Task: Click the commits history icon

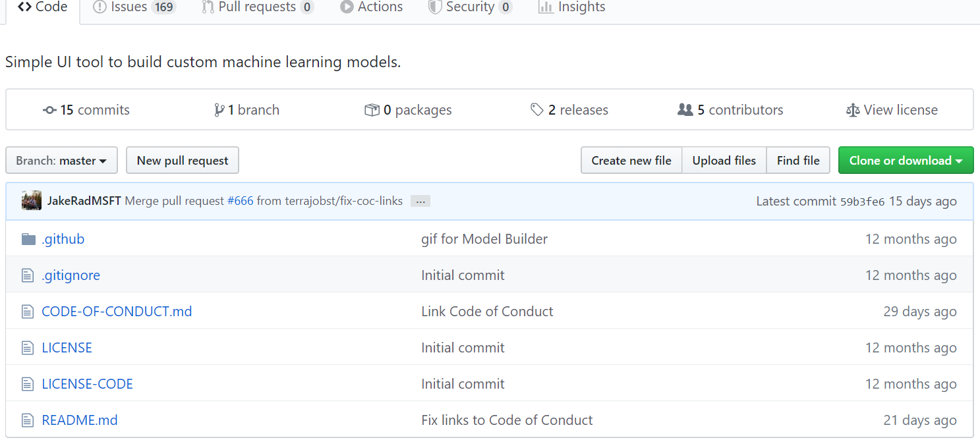Action: pos(50,110)
